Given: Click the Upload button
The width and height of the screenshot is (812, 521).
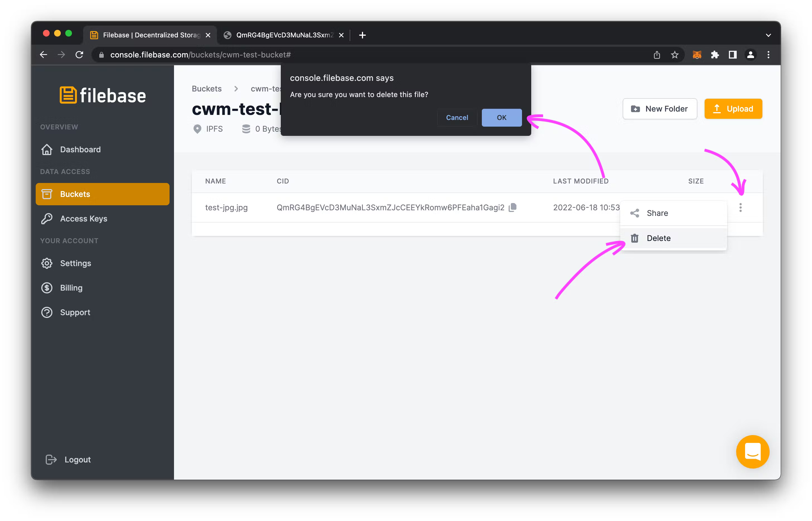Looking at the screenshot, I should pos(733,108).
